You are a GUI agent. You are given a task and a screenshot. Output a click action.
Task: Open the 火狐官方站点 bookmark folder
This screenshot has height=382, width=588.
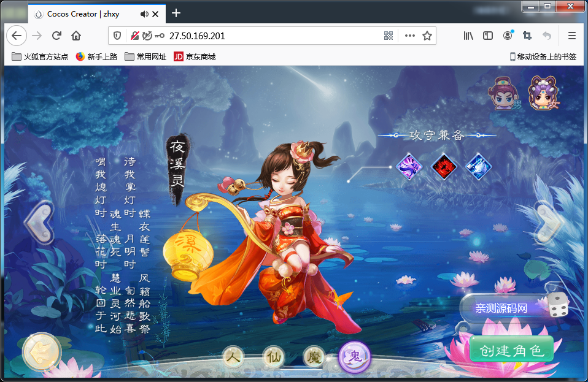[x=40, y=56]
